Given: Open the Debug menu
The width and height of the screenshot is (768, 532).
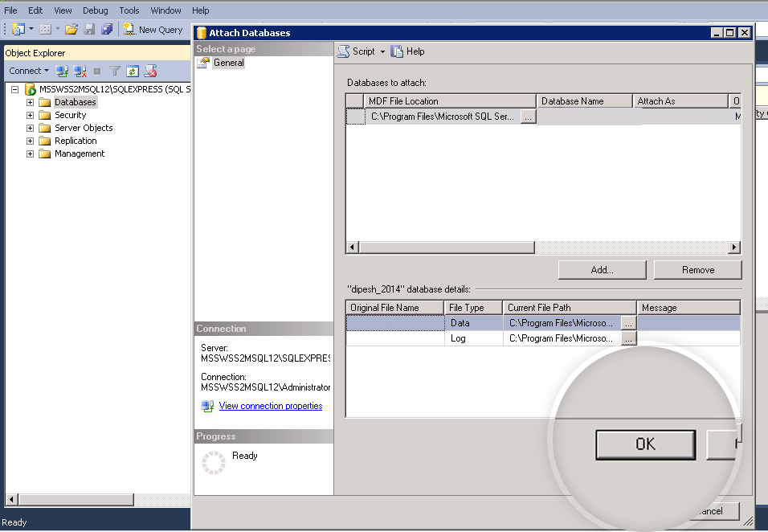Looking at the screenshot, I should click(95, 10).
